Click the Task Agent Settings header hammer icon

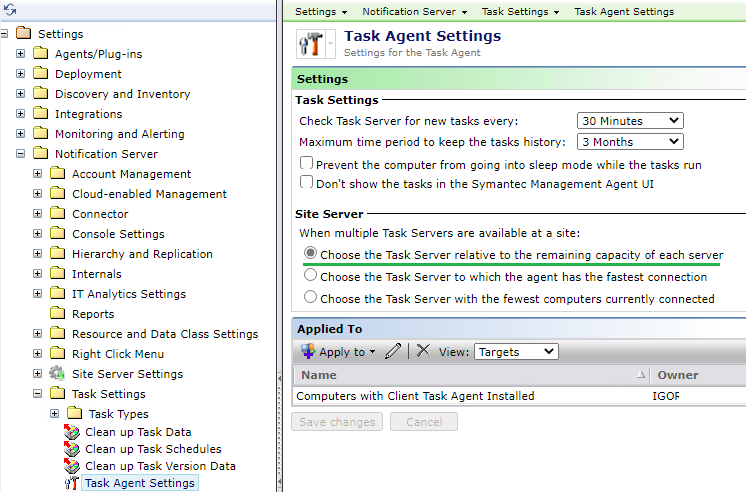coord(311,44)
